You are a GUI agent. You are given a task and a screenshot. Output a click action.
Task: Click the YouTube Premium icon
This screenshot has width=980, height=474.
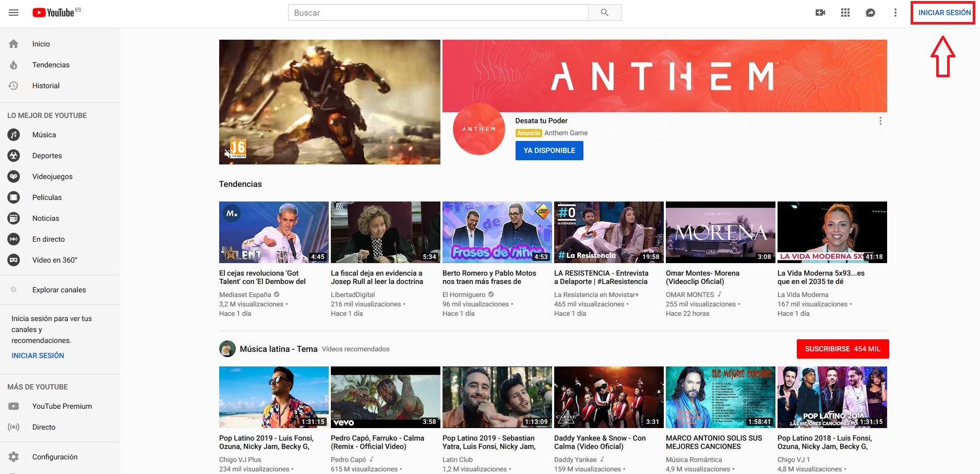point(14,406)
